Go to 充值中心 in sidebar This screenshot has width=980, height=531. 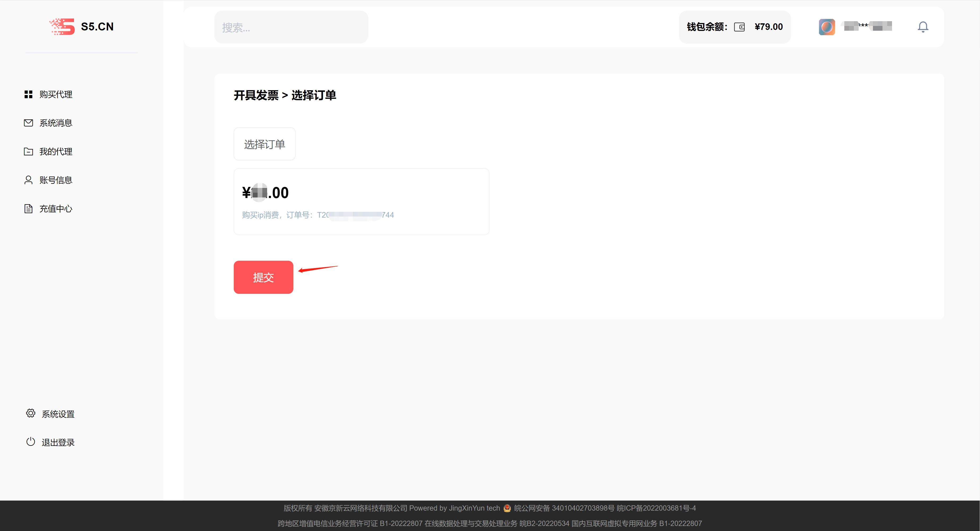pos(56,209)
